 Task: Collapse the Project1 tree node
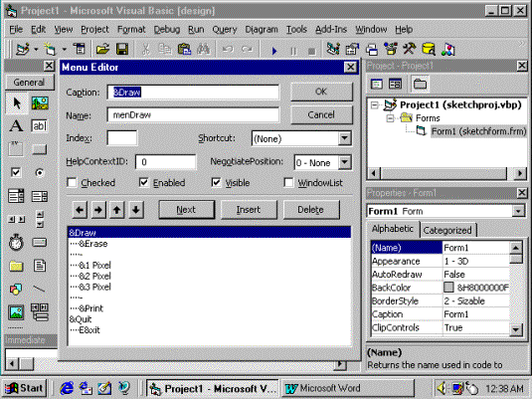click(375, 104)
